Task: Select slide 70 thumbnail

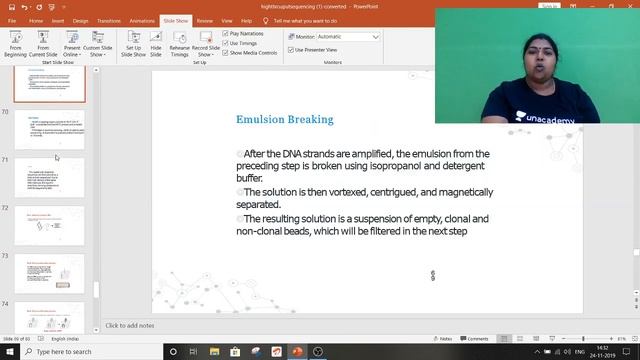Action: 49,129
